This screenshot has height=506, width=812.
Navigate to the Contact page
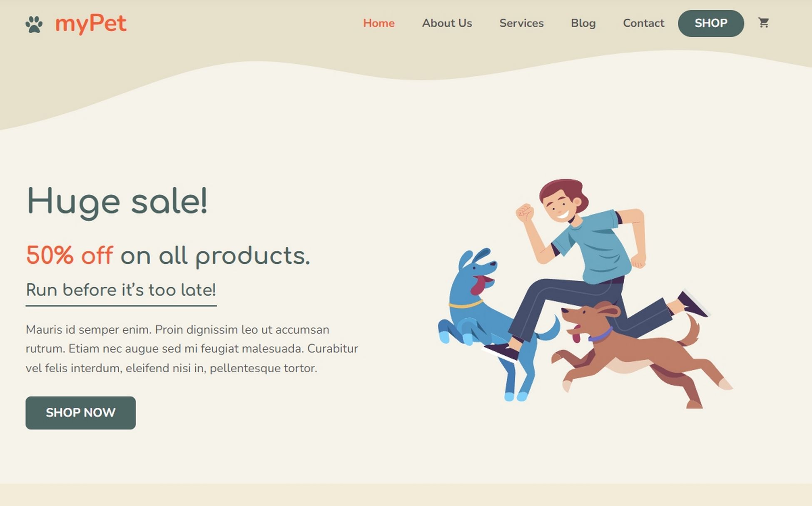point(643,23)
